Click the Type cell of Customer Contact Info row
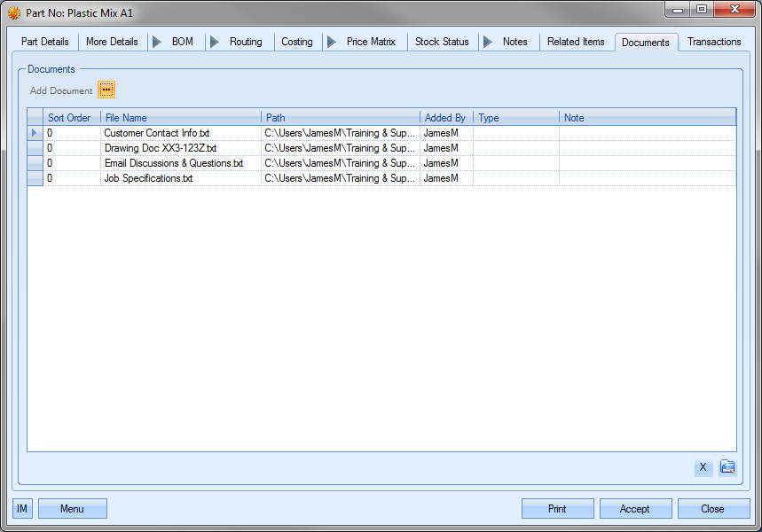 coord(516,133)
